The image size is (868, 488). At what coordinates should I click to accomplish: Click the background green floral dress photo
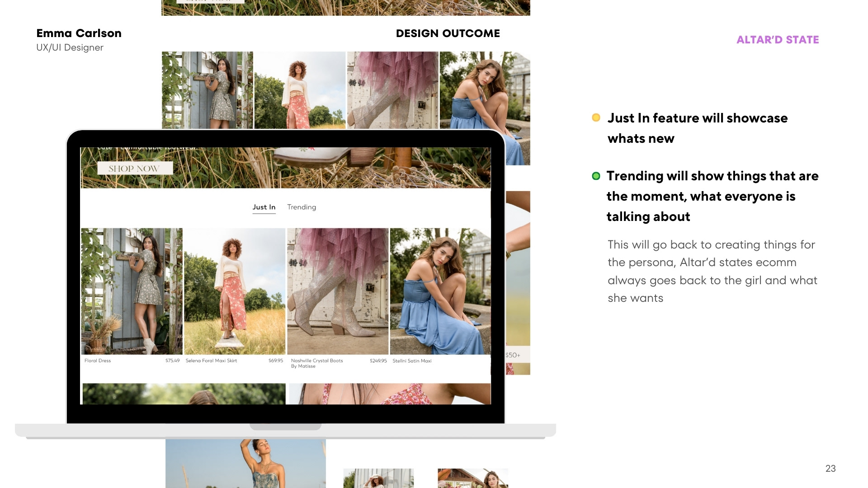click(x=207, y=90)
